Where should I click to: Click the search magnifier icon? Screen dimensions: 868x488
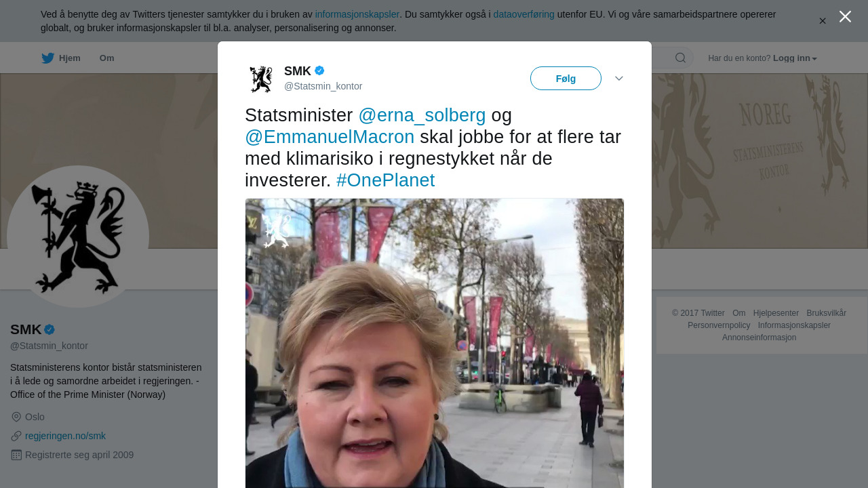[680, 58]
